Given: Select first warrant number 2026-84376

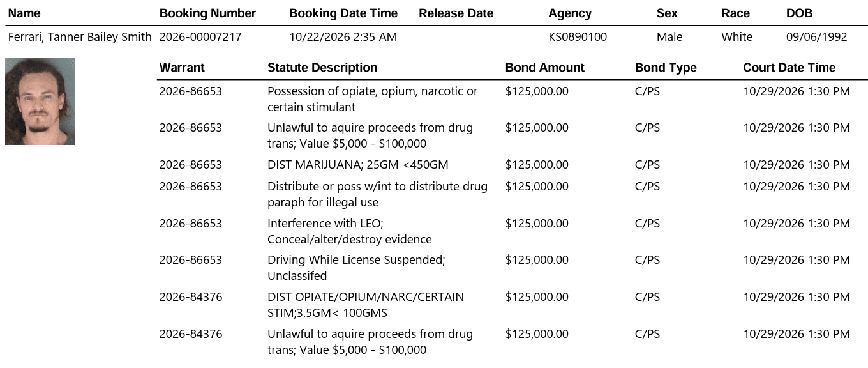Looking at the screenshot, I should point(191,297).
